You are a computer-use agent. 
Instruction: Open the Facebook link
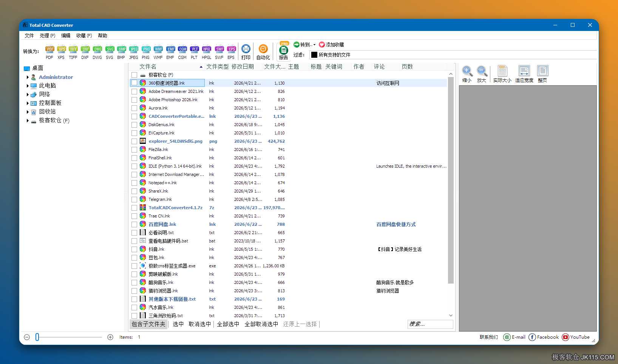(544, 337)
